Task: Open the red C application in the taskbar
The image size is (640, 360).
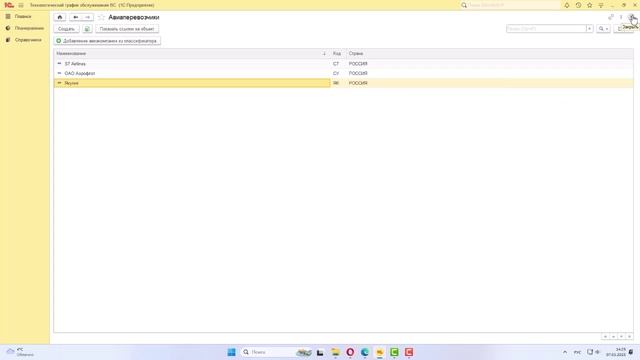Action: [409, 352]
